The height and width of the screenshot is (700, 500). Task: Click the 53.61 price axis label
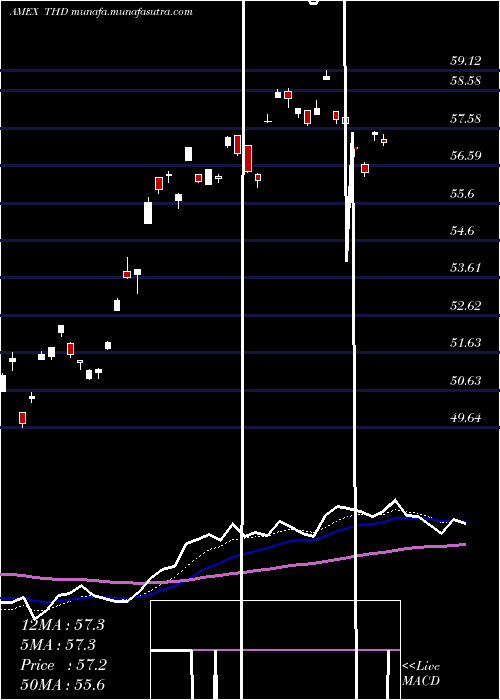[x=466, y=268]
